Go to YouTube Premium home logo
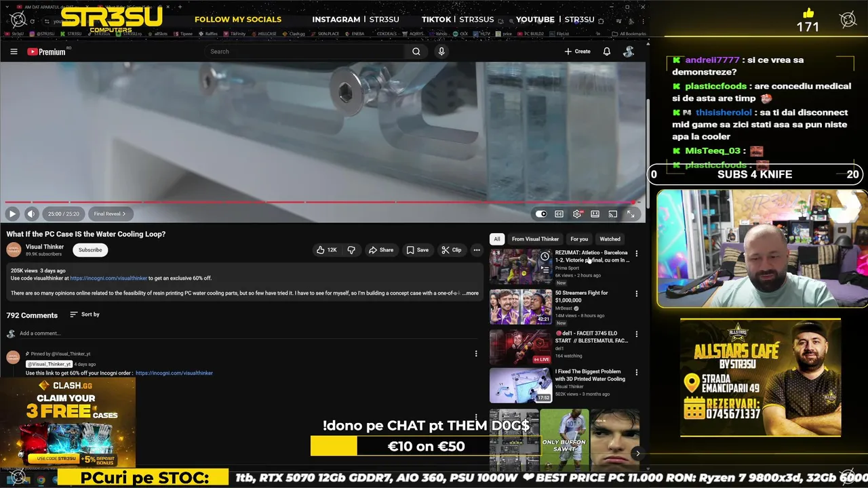 pyautogui.click(x=47, y=52)
